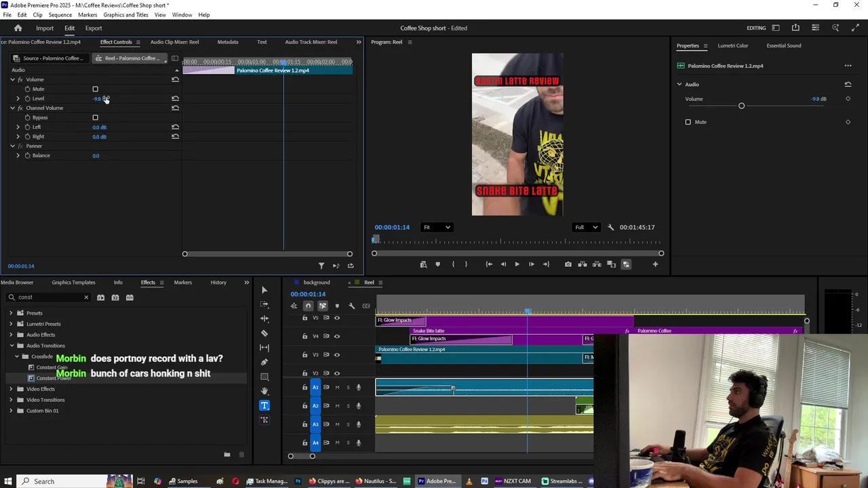Screen dimensions: 868x488
Task: Select the Track Select Forward tool
Action: tap(264, 304)
